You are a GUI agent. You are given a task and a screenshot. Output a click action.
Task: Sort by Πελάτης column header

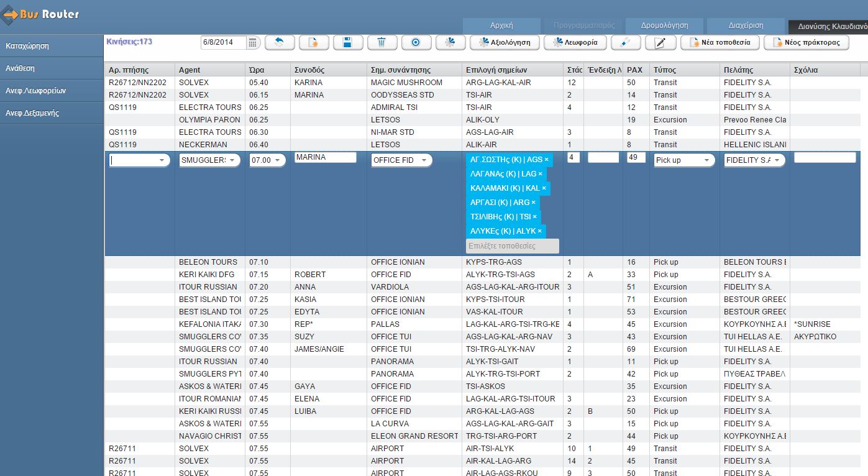click(755, 70)
